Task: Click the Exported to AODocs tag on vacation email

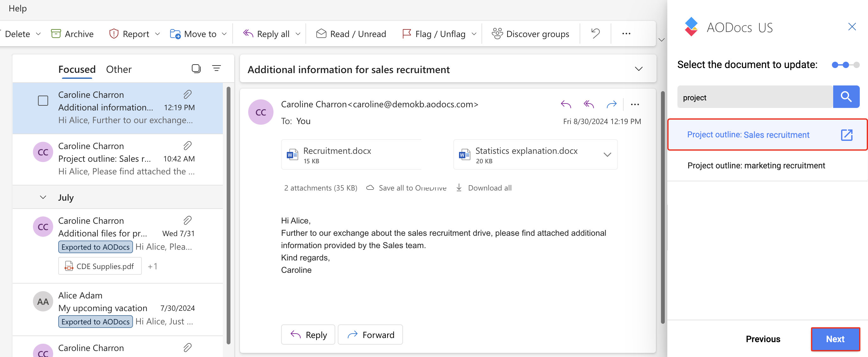Action: [x=95, y=321]
